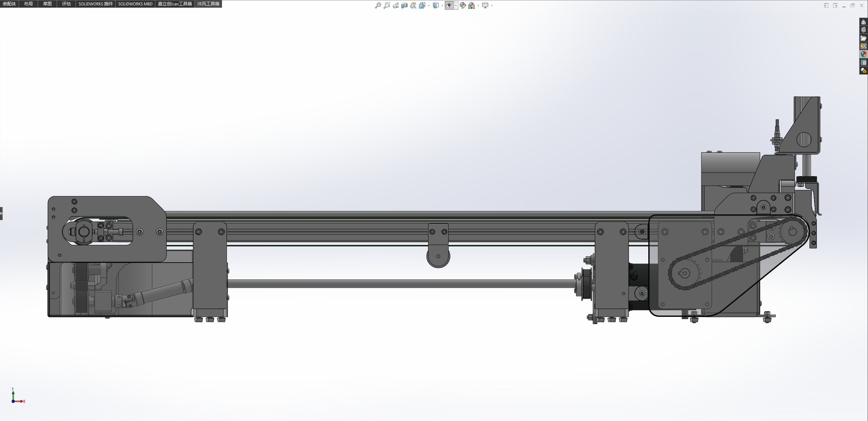Toggle the left panel collapse handle
The width and height of the screenshot is (868, 421).
tap(1, 213)
